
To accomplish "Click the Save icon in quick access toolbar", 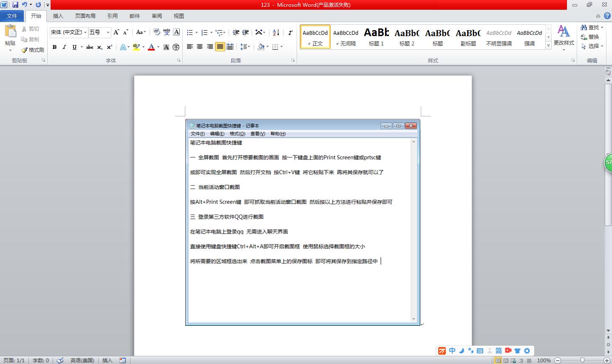I will click(15, 5).
